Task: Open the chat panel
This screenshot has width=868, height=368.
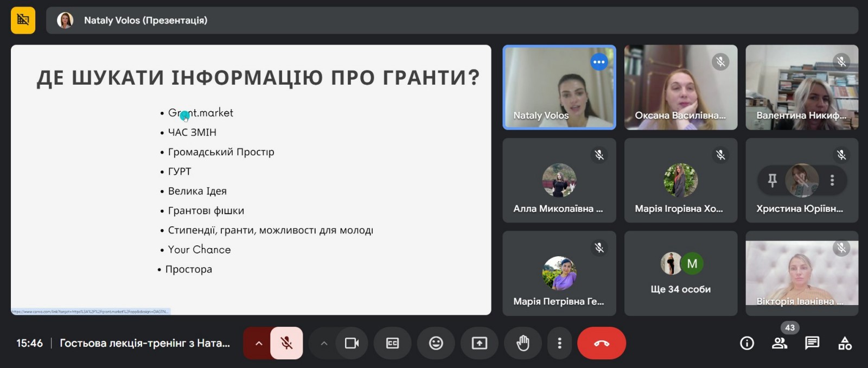Action: 812,343
